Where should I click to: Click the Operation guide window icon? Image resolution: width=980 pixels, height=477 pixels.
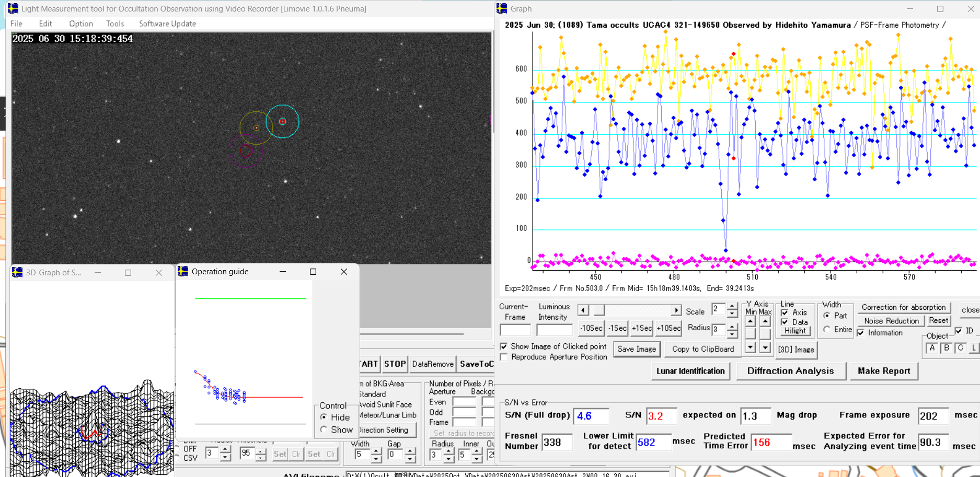pos(183,271)
